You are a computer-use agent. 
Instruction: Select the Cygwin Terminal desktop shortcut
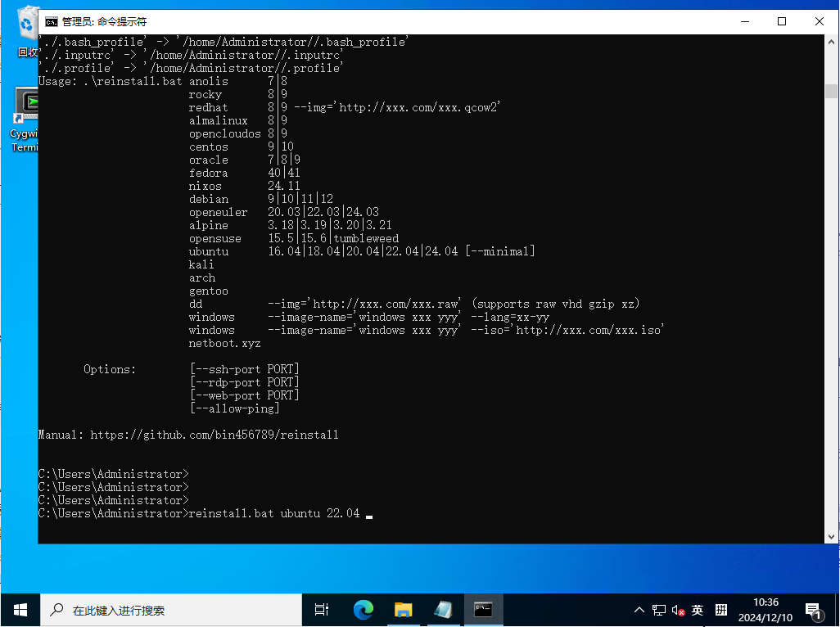point(25,120)
